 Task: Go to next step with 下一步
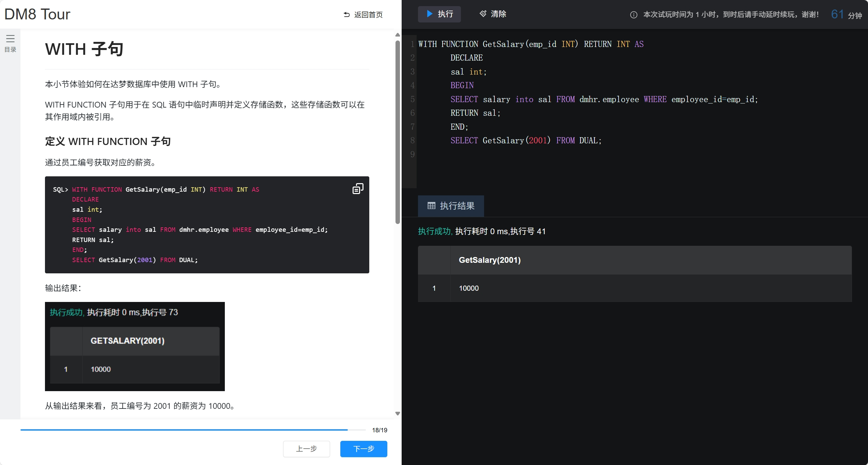[x=363, y=449]
